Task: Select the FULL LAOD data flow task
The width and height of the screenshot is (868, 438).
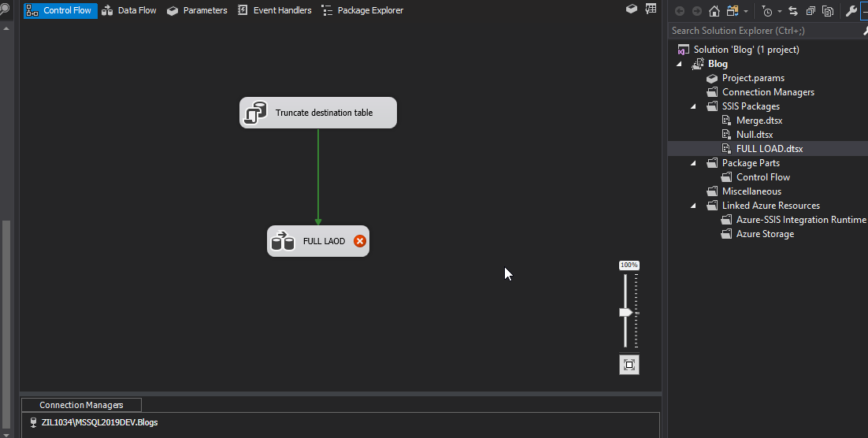Action: click(317, 241)
